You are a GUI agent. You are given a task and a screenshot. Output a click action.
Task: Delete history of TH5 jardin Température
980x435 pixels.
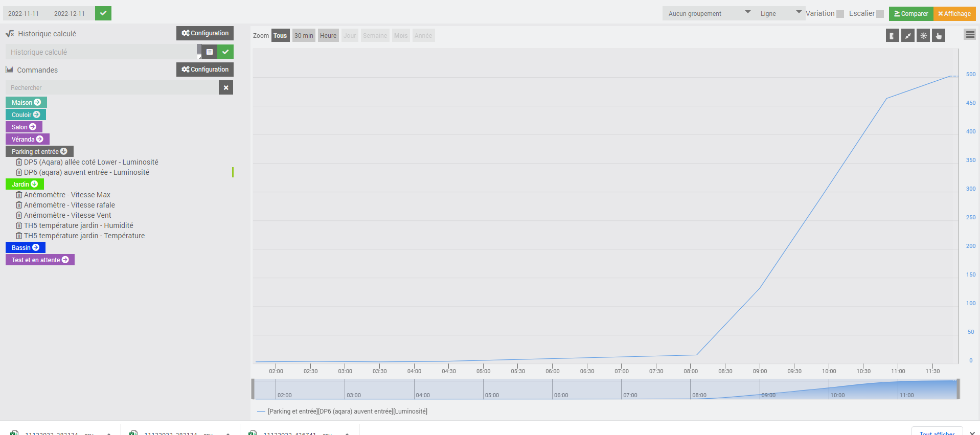coord(19,236)
